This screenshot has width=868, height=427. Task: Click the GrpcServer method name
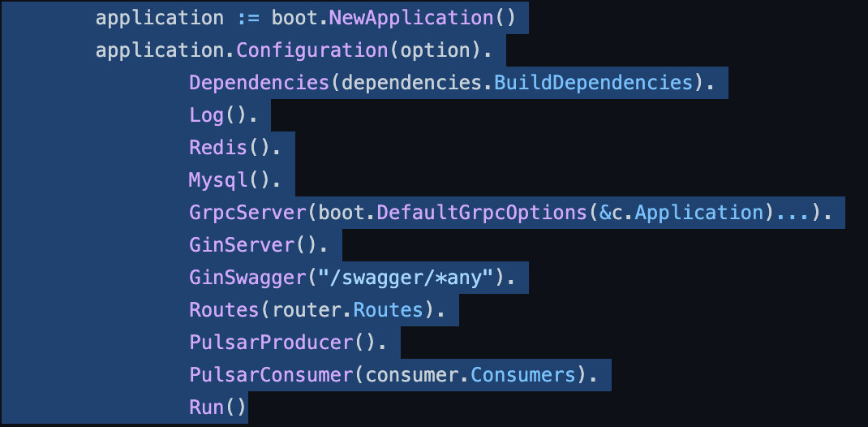pyautogui.click(x=247, y=213)
